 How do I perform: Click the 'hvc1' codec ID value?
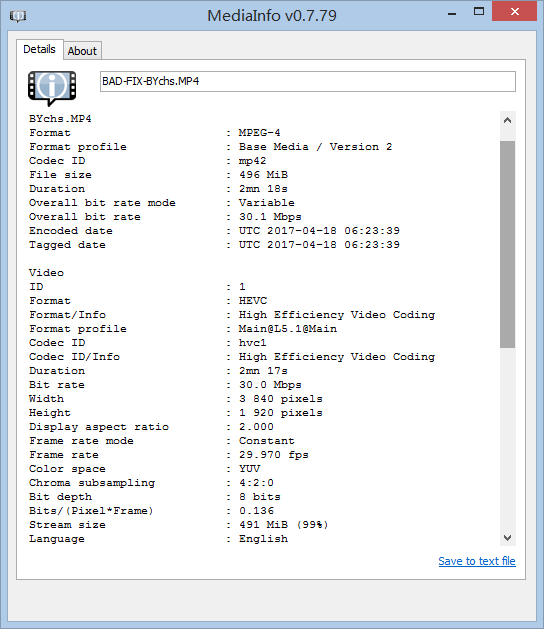[x=252, y=343]
